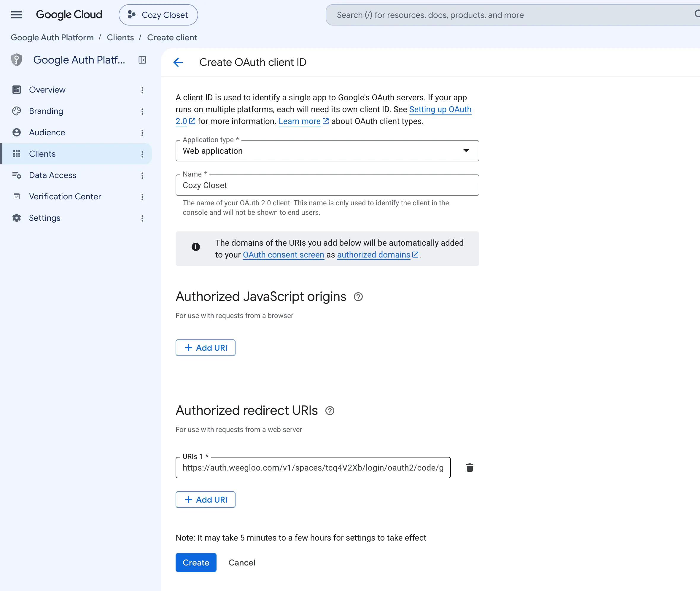This screenshot has width=700, height=591.
Task: Open the Verification Center page
Action: 65,197
